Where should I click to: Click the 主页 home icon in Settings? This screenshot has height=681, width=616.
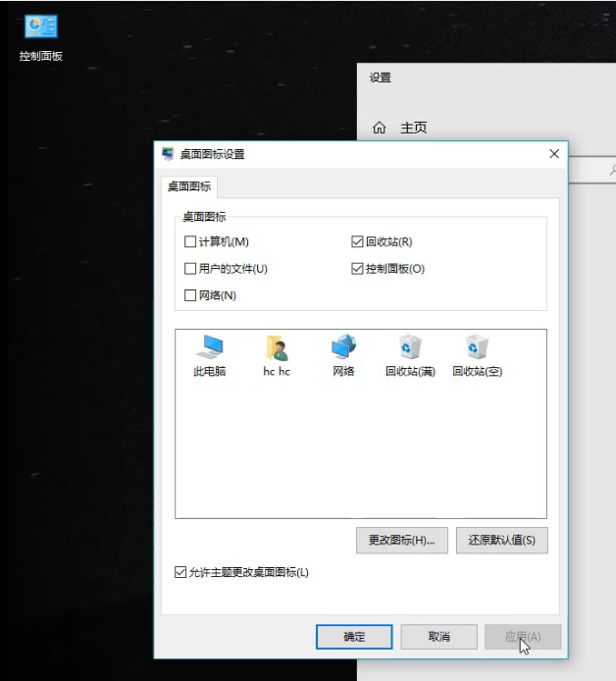click(x=380, y=128)
